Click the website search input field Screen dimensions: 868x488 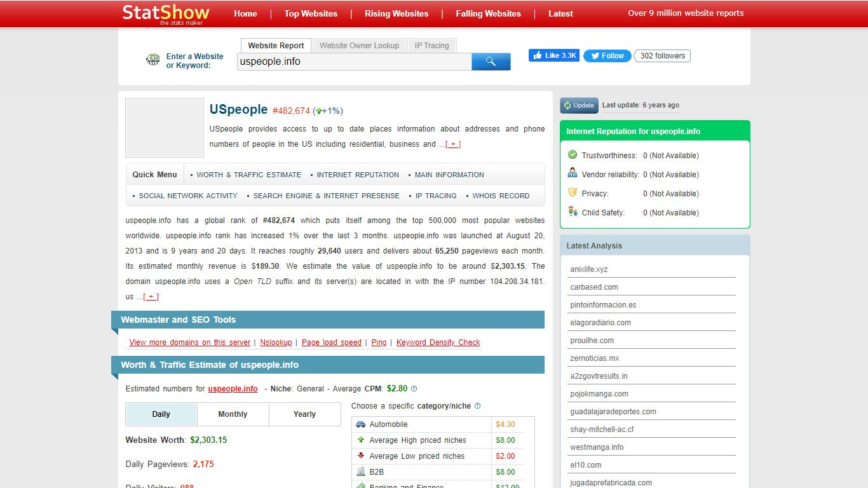(355, 62)
